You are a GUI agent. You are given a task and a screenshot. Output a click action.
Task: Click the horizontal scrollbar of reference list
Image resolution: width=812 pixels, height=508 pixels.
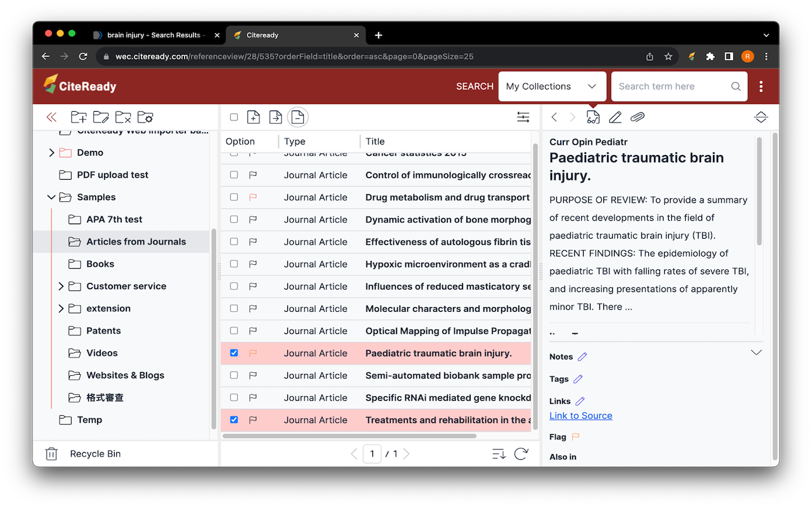pyautogui.click(x=349, y=436)
